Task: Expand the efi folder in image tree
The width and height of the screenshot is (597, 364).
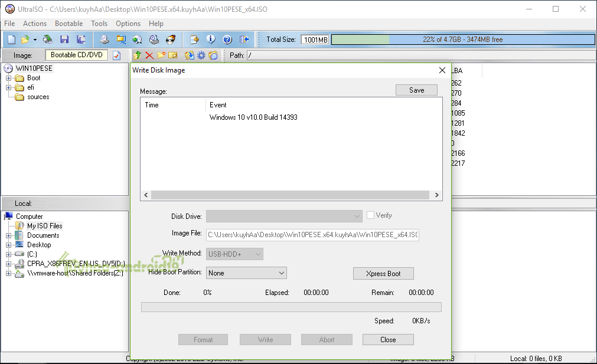Action: 8,87
